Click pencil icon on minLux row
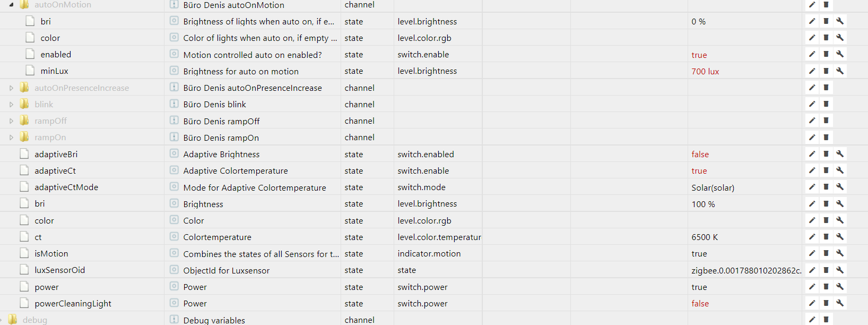Viewport: 868px width, 325px height. pos(812,71)
